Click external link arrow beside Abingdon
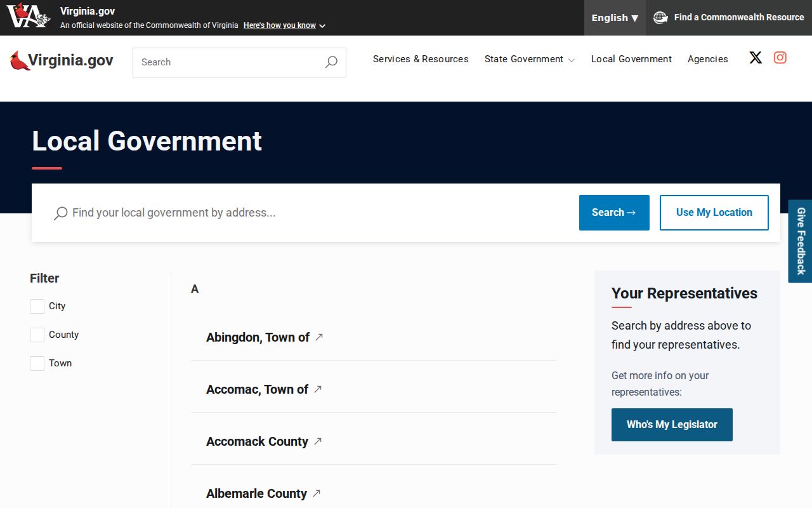The image size is (812, 508). (319, 337)
